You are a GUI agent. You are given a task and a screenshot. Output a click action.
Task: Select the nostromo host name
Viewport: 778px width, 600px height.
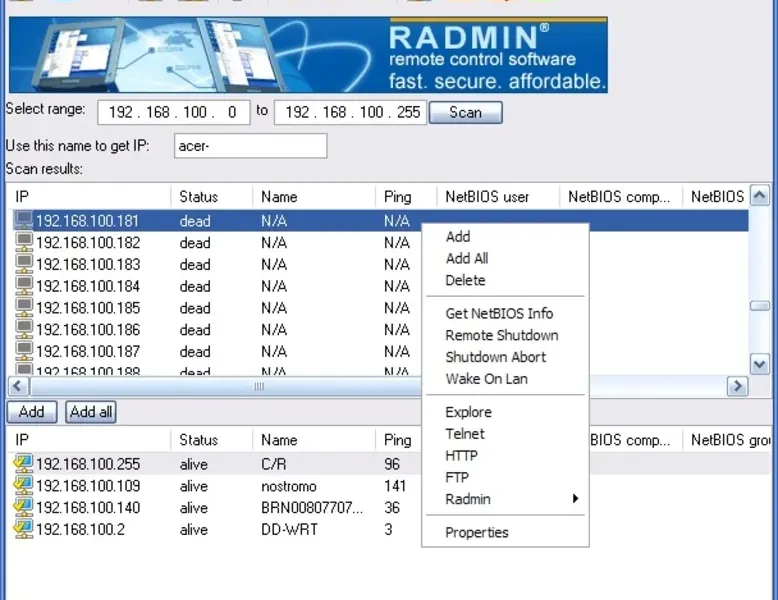289,486
